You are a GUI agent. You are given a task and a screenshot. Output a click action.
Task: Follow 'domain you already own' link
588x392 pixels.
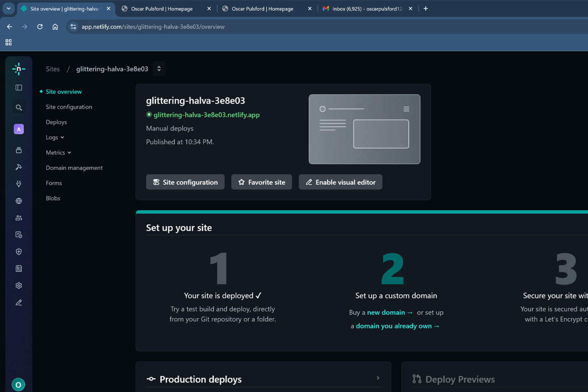point(397,326)
